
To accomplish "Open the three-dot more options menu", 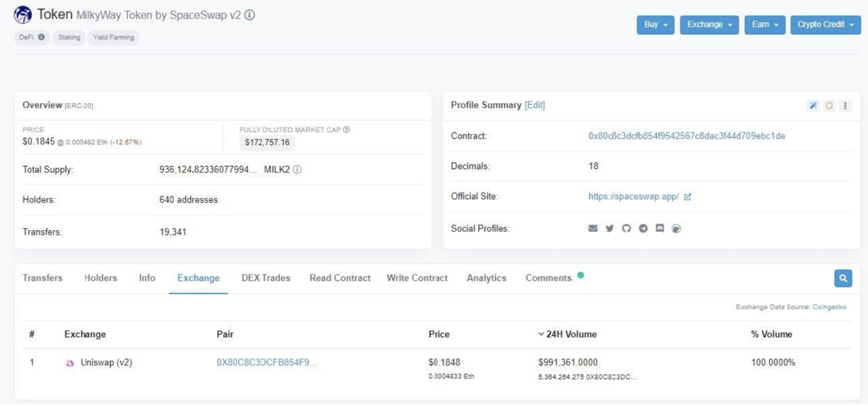I will tap(845, 105).
